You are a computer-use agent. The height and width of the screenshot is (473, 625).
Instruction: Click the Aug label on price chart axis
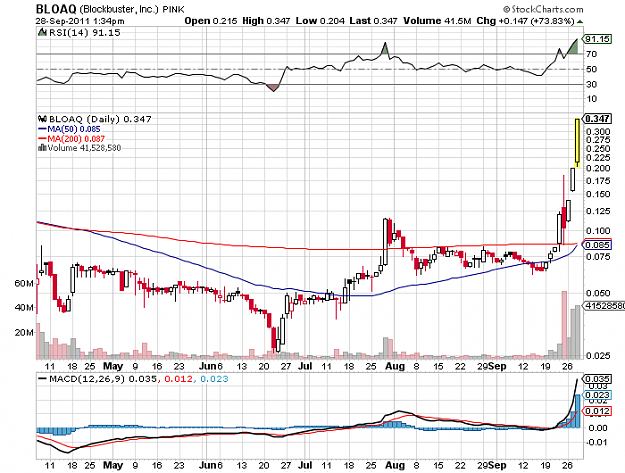point(395,366)
